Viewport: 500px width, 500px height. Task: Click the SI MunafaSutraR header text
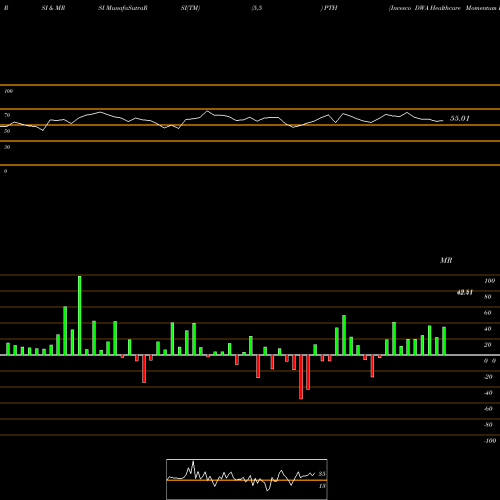pos(123,8)
